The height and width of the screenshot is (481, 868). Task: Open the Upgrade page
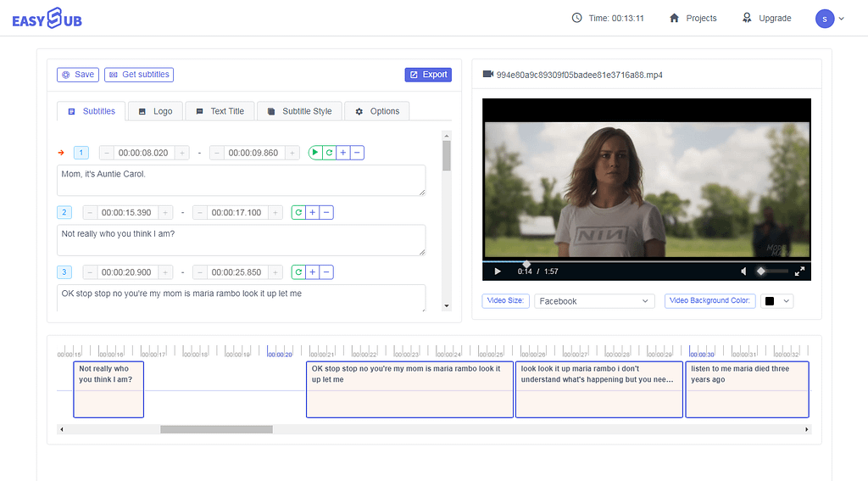(766, 19)
